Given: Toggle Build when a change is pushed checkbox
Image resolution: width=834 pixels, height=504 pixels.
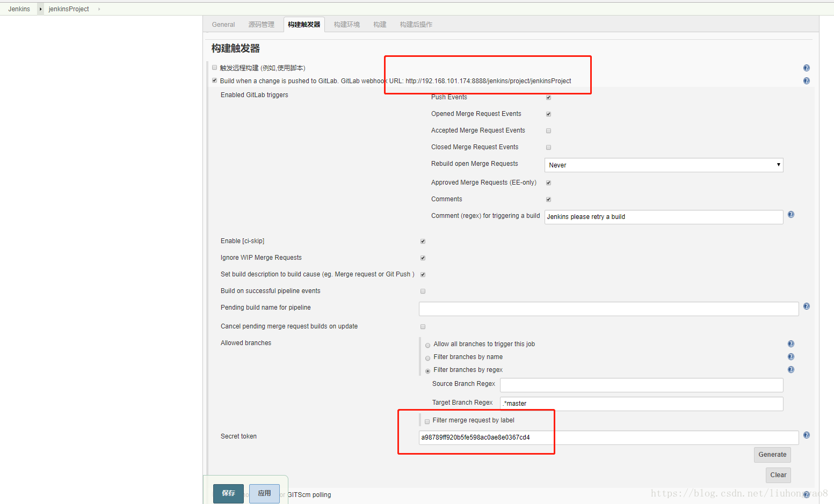Looking at the screenshot, I should (214, 81).
